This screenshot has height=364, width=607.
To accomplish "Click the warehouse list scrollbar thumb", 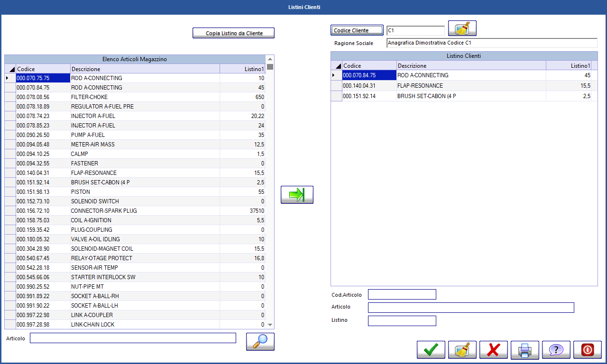I will coord(270,66).
